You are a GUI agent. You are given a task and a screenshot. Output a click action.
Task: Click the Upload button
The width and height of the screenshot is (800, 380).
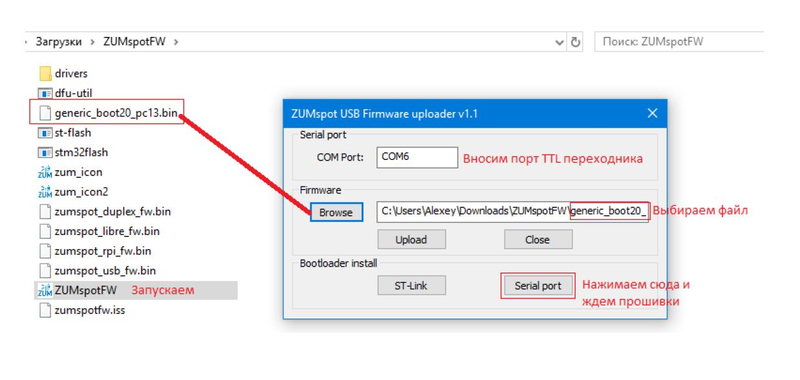click(411, 239)
